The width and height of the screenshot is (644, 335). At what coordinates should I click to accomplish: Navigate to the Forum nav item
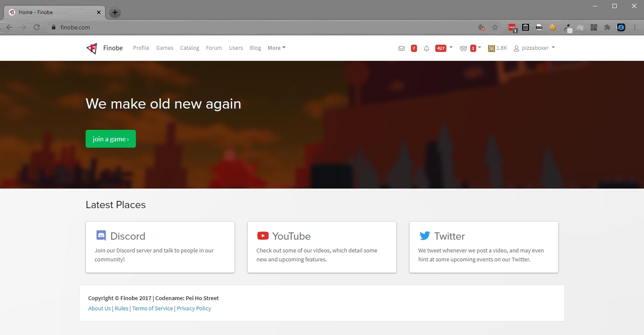click(214, 48)
